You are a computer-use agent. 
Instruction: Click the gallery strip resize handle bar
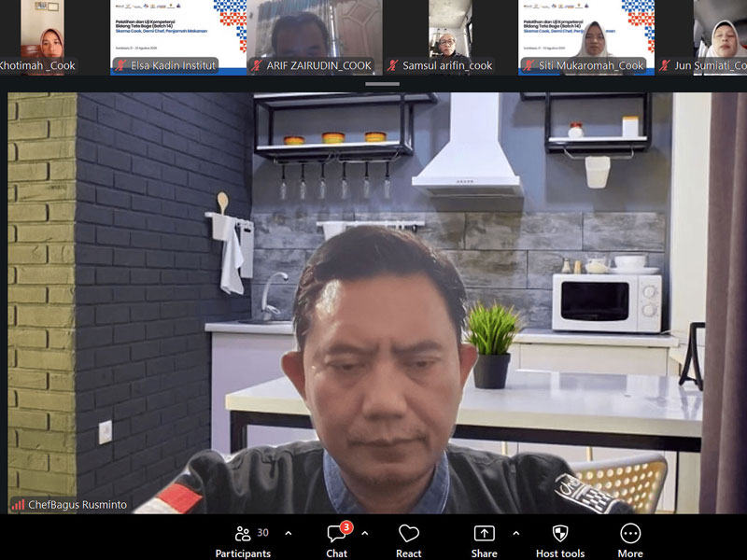click(x=382, y=84)
